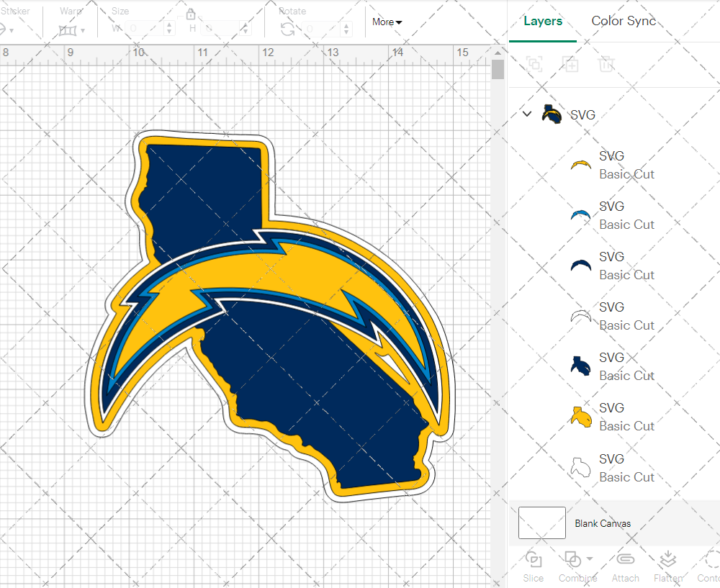Click the Blank Canvas color swatch
Image resolution: width=720 pixels, height=588 pixels.
[541, 523]
